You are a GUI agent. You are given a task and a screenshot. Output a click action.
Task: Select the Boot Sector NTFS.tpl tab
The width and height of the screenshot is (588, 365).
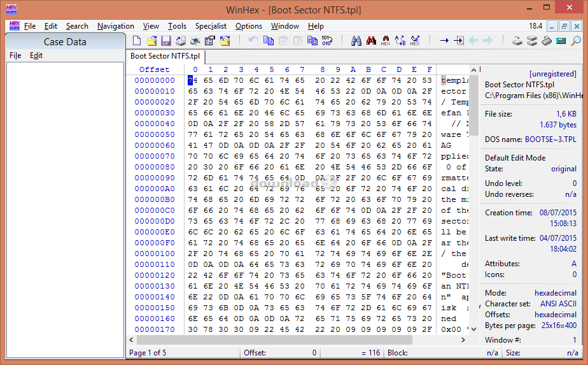pyautogui.click(x=165, y=56)
